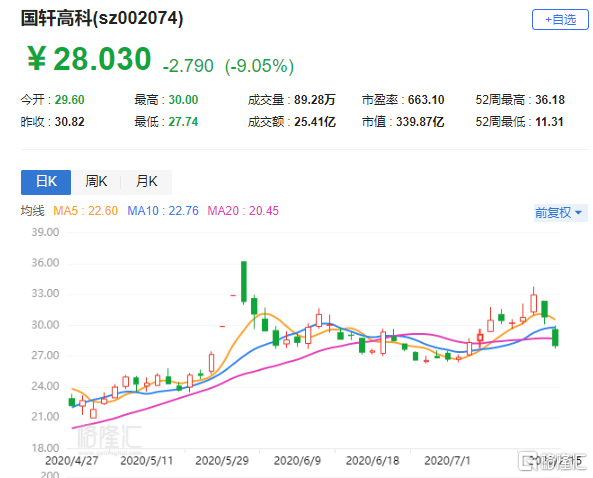Click the MA20 : 20.45 legend
Viewport: 593px width, 478px height.
point(243,211)
